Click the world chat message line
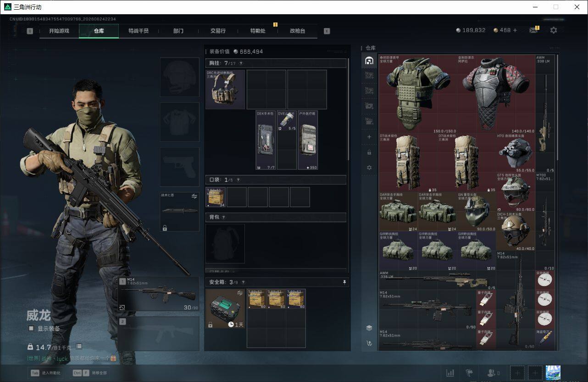588x382 pixels. tap(72, 358)
